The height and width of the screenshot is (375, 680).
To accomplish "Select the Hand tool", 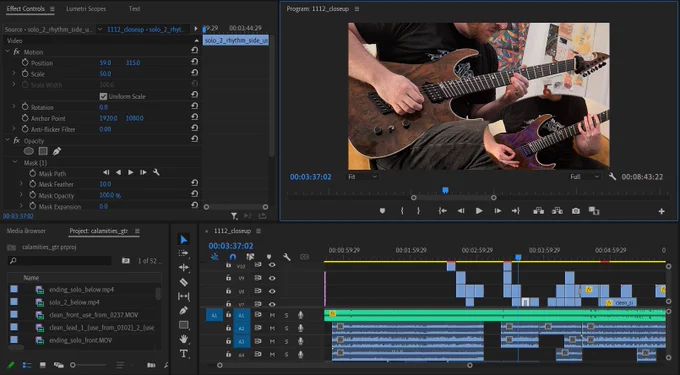I will point(183,339).
